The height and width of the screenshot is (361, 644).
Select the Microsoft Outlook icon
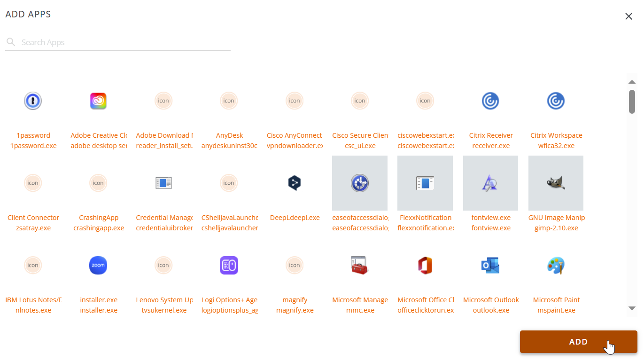point(490,265)
